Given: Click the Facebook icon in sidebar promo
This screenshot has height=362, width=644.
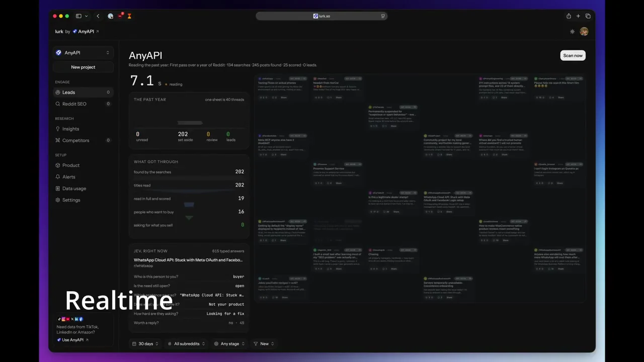Looking at the screenshot, I should [81, 319].
